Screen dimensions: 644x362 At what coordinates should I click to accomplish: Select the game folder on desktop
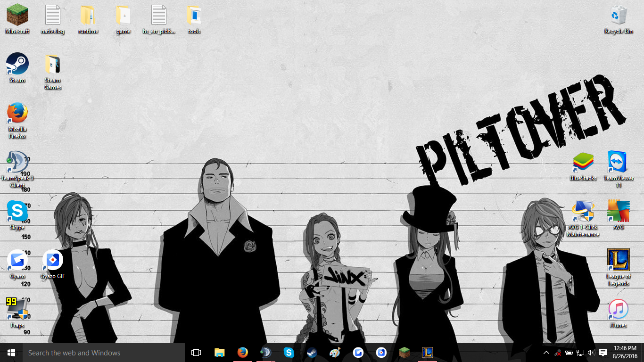124,19
